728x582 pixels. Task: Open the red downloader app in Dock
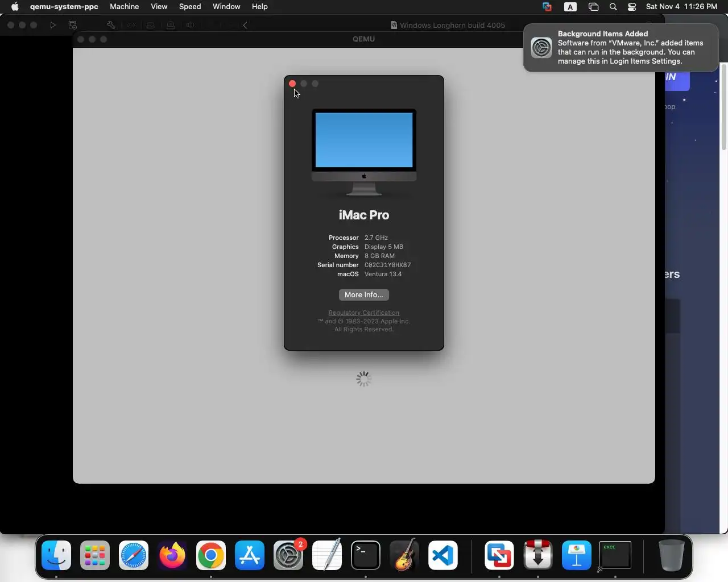[x=538, y=555]
